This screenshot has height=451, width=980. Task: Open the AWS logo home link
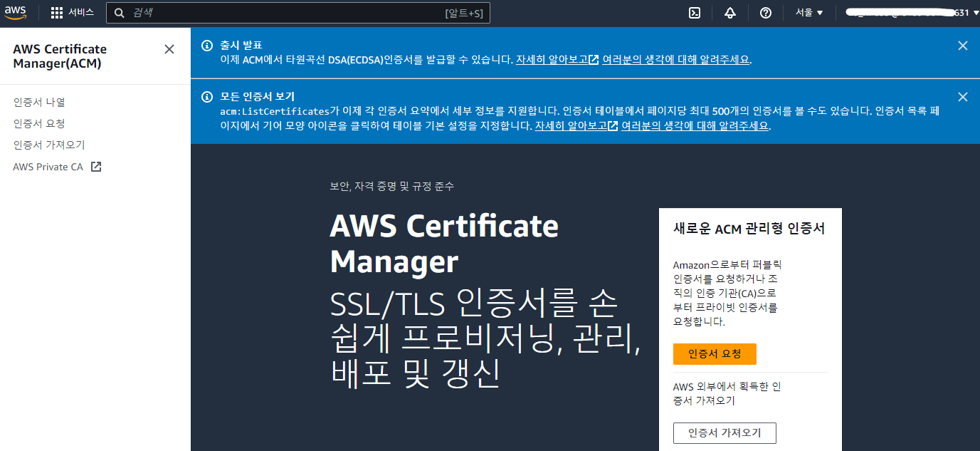(x=15, y=12)
